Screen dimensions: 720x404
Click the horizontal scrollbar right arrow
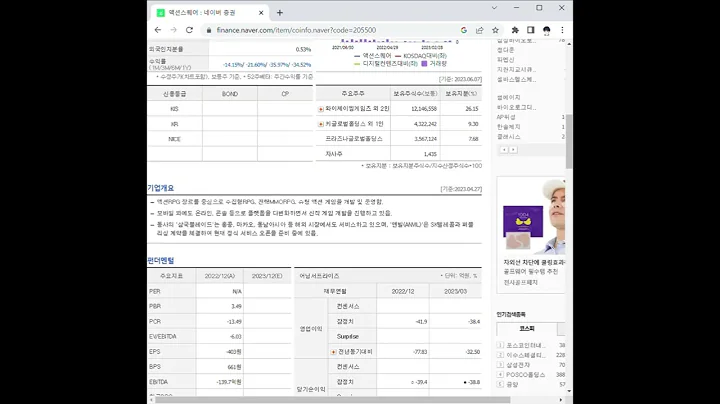561,400
